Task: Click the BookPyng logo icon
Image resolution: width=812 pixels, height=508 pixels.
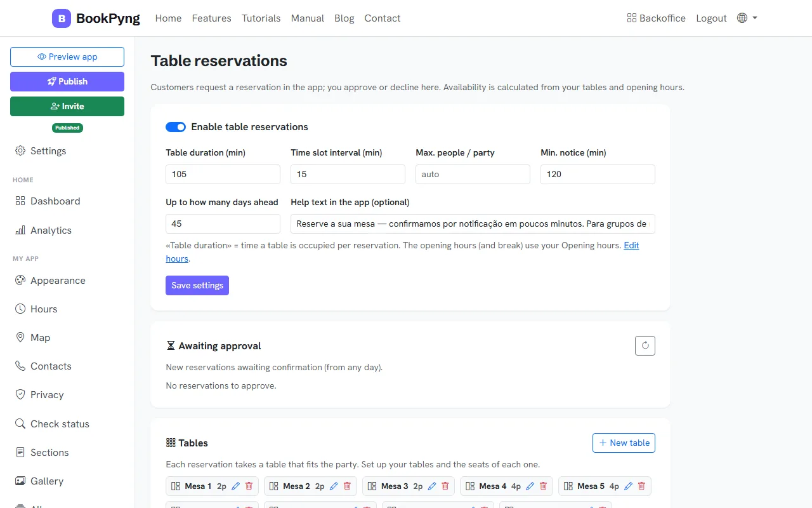Action: [x=62, y=18]
